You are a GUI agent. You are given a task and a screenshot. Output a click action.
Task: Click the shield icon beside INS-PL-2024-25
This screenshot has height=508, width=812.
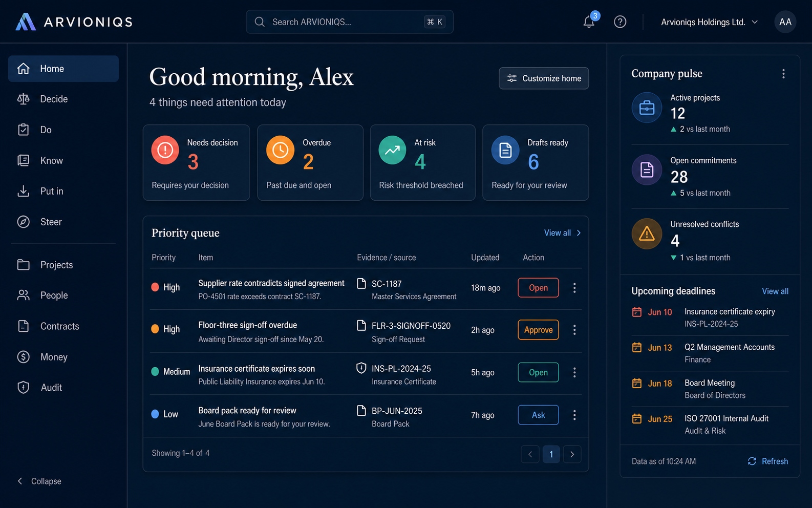pyautogui.click(x=361, y=368)
